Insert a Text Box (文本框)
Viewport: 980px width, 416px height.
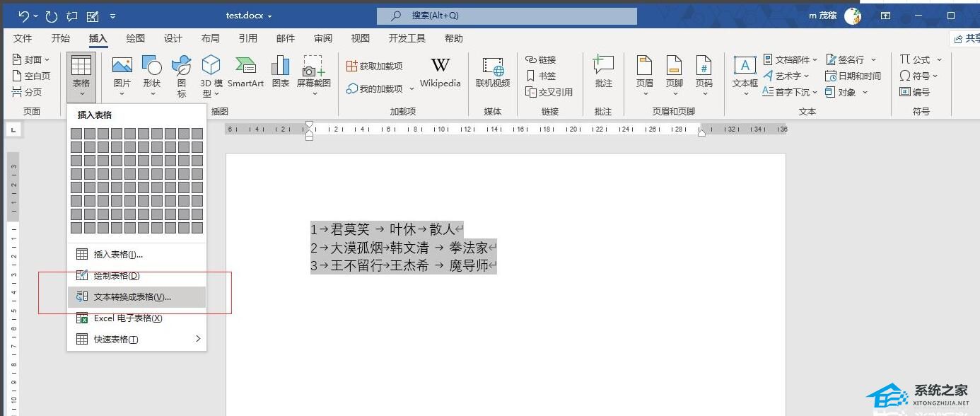pos(745,76)
